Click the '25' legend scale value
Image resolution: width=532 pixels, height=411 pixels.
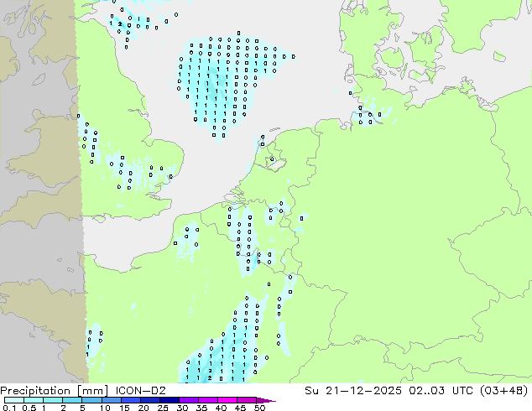click(163, 408)
